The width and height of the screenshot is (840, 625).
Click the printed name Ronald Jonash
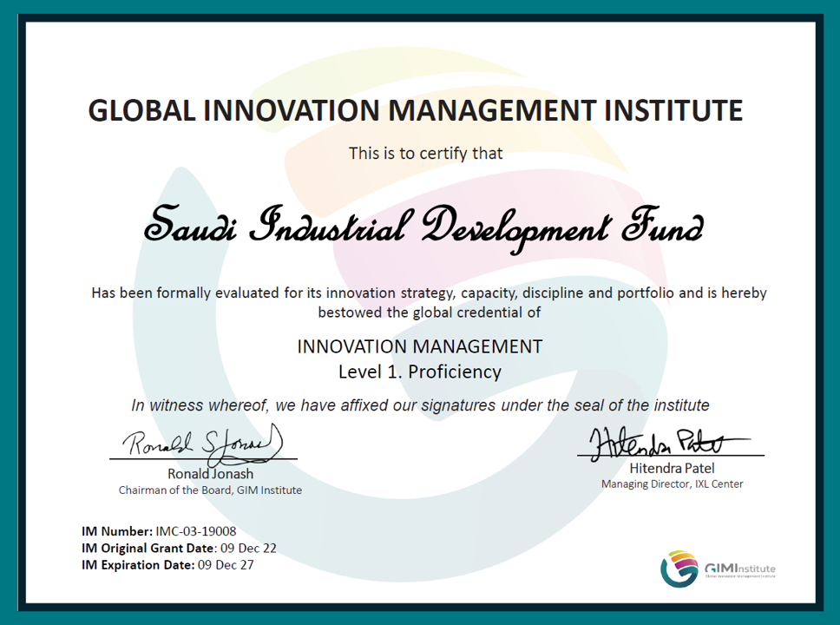point(211,474)
